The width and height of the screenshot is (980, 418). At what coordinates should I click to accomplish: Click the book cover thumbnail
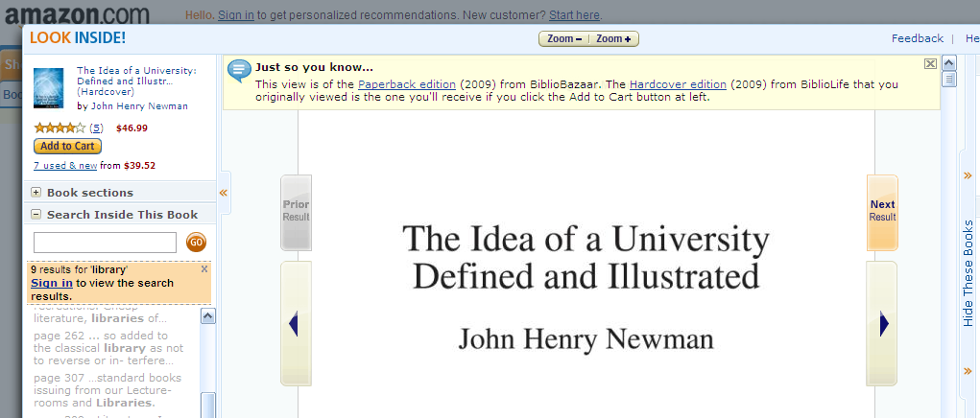[49, 88]
